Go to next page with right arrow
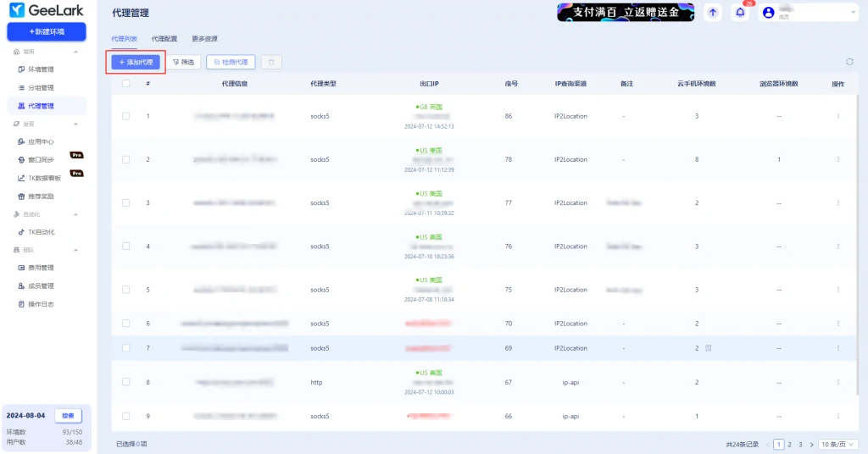868x454 pixels. coord(811,445)
